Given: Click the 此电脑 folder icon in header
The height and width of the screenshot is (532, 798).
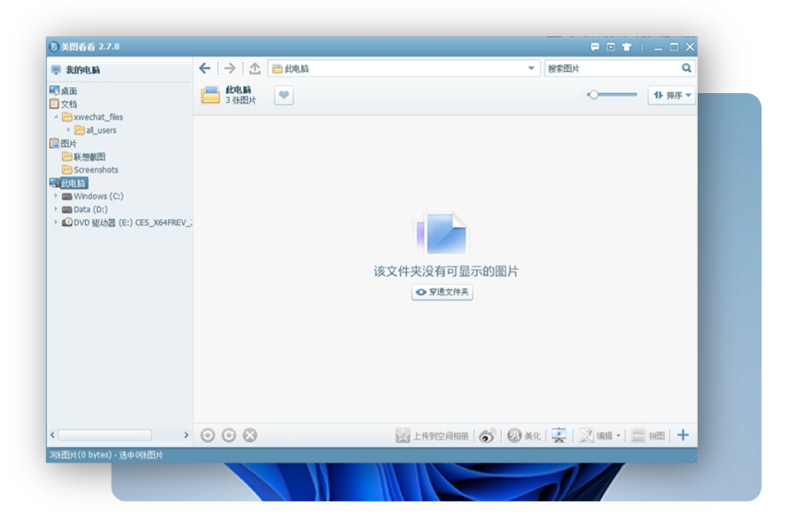Looking at the screenshot, I should [x=210, y=95].
